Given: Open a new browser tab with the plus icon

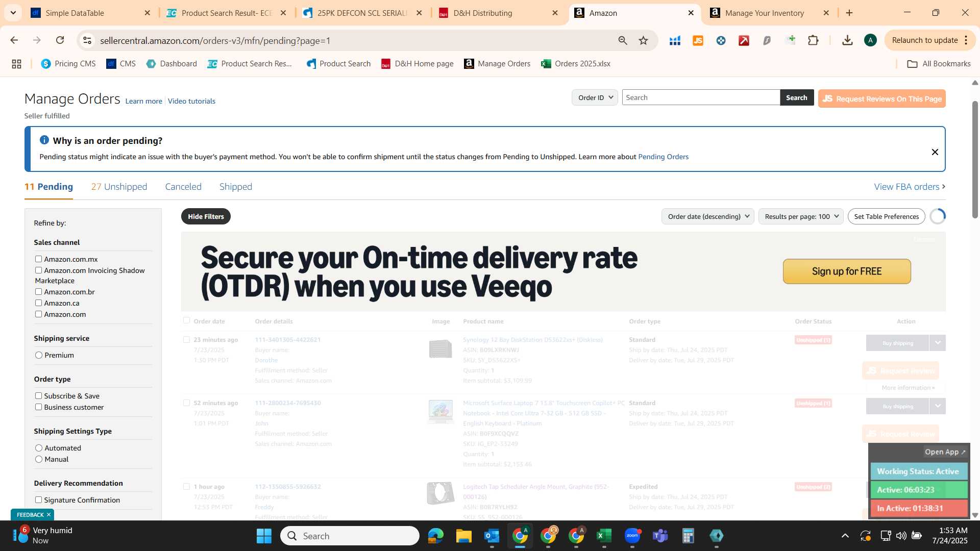Looking at the screenshot, I should tap(849, 13).
